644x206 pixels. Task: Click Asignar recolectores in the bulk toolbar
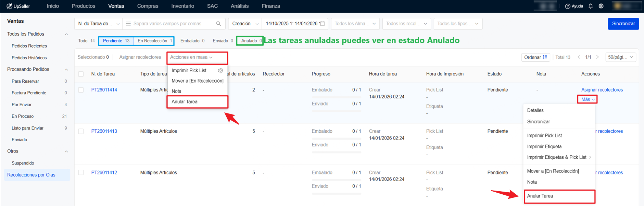coord(140,57)
